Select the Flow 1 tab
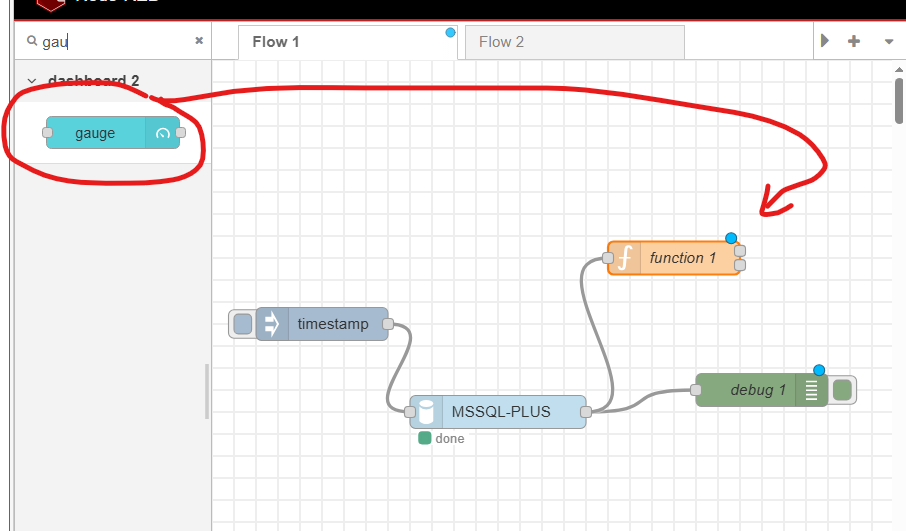 [x=276, y=42]
